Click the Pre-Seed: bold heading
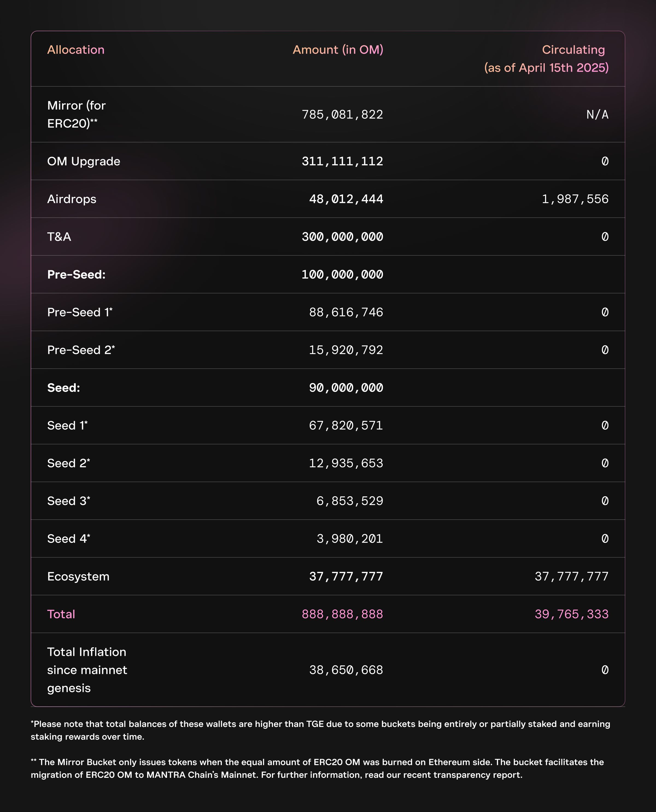This screenshot has height=812, width=656. 76,275
